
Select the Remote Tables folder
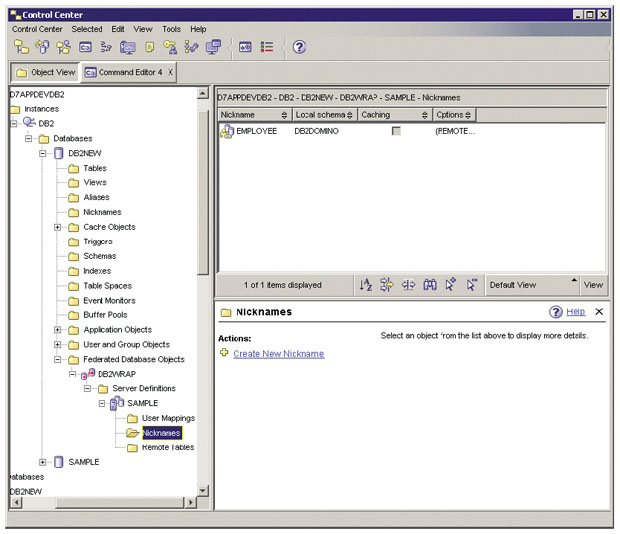(x=168, y=447)
